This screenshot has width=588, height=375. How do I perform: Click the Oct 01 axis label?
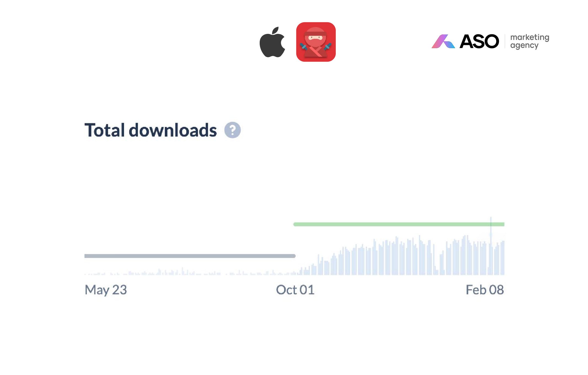click(x=295, y=290)
